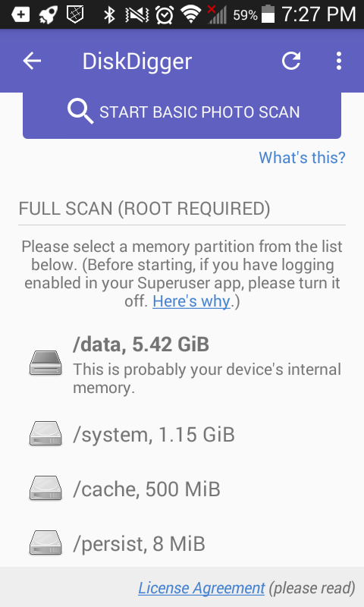Refresh the partition list
364x607 pixels.
coord(291,61)
